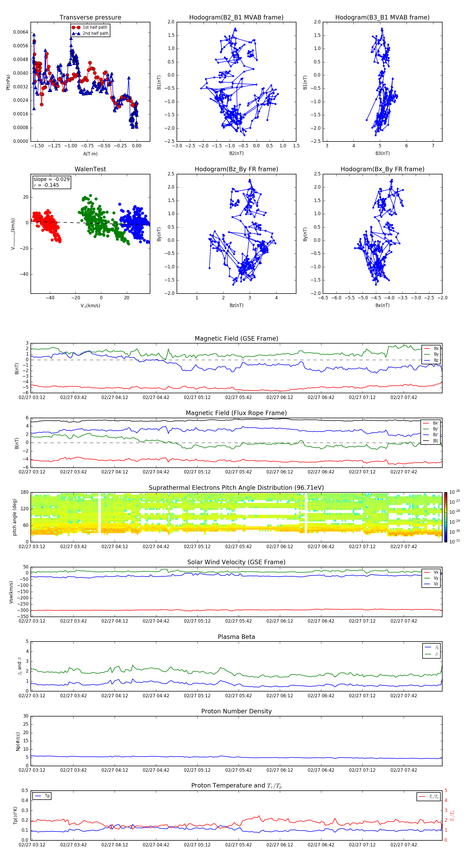Click the 'Pt(nPa)' y-axis label
The width and height of the screenshot is (473, 868).
[x=8, y=82]
